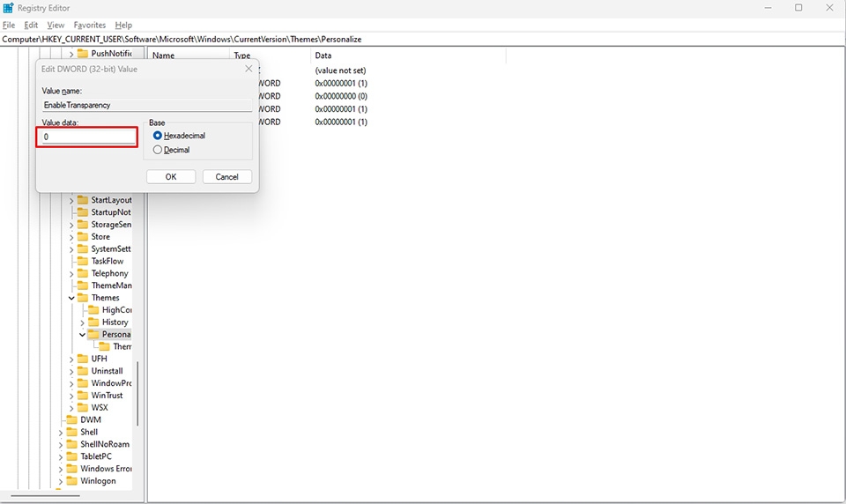Collapse the Themes tree node

pos(71,298)
